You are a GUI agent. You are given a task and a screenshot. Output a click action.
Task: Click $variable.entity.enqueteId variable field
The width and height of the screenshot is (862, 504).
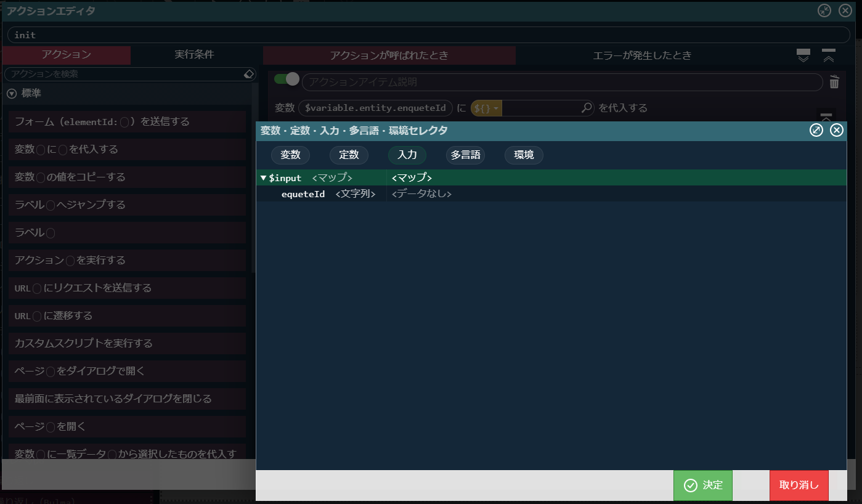[x=375, y=108]
